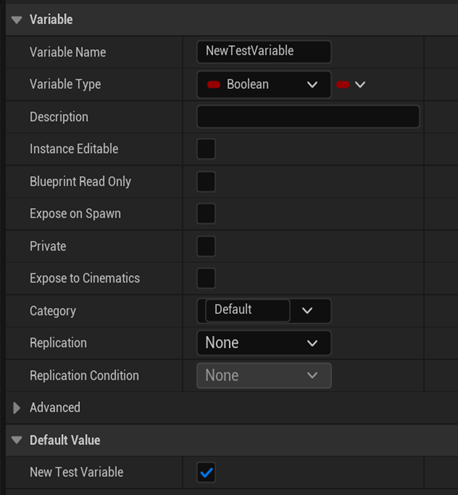Click the red Boolean pin icon in type dropdown
This screenshot has width=458, height=495.
214,85
